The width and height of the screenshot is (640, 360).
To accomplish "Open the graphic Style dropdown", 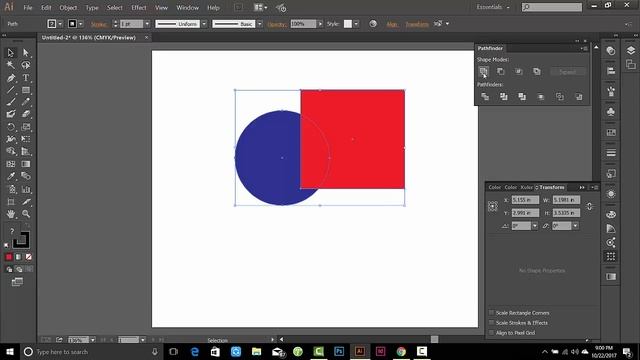I will (356, 24).
